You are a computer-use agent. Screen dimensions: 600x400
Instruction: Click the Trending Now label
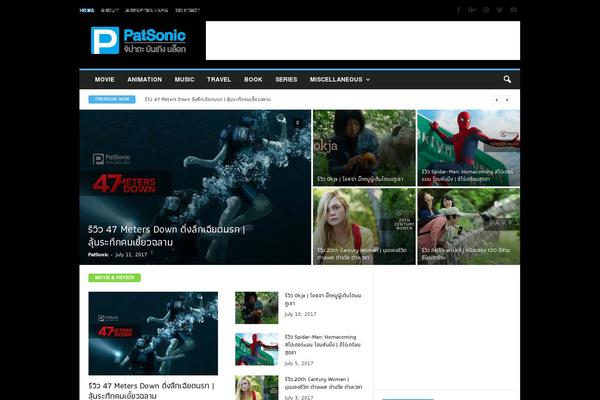pyautogui.click(x=112, y=100)
